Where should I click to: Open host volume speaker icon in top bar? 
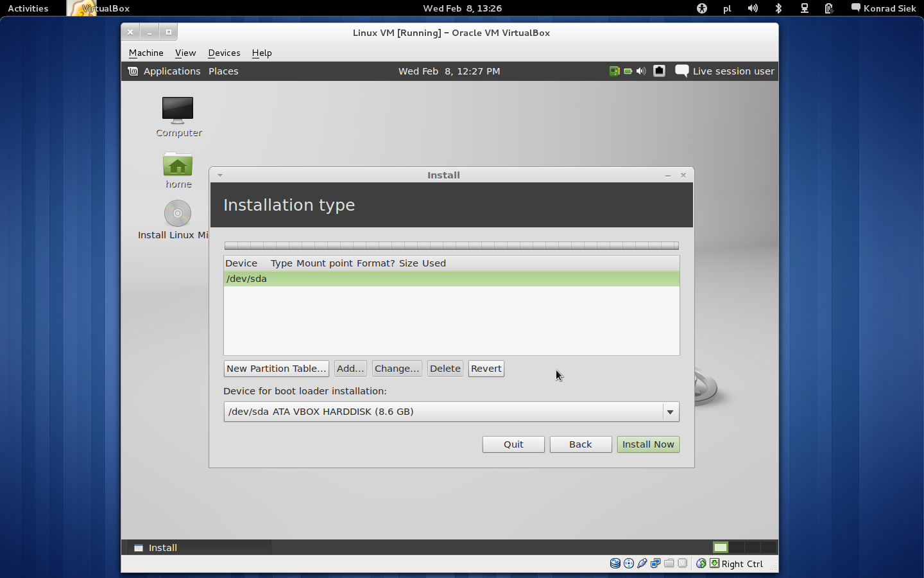pos(753,8)
